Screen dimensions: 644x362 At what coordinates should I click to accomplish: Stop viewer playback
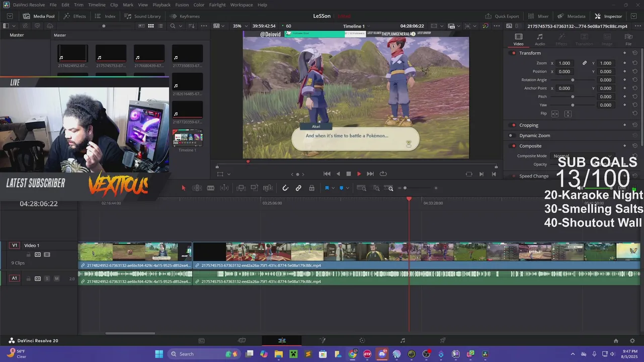348,174
